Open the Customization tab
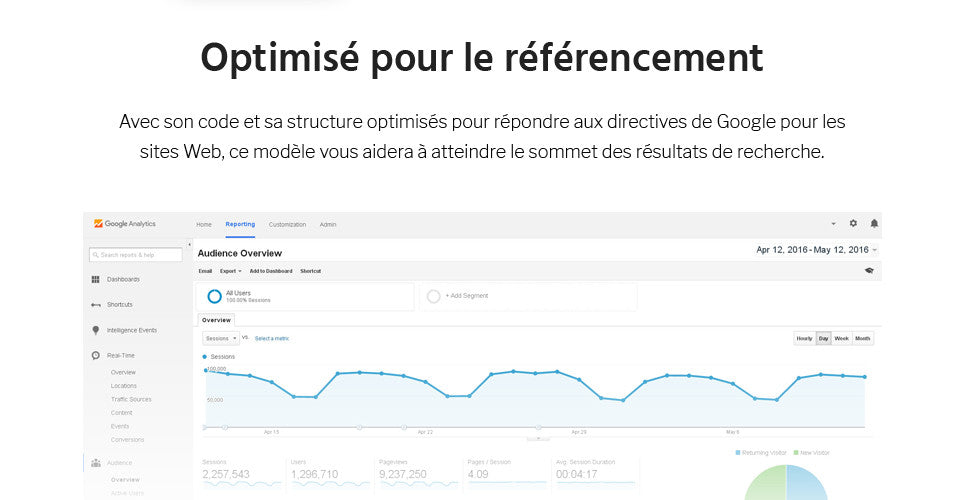 (x=287, y=225)
